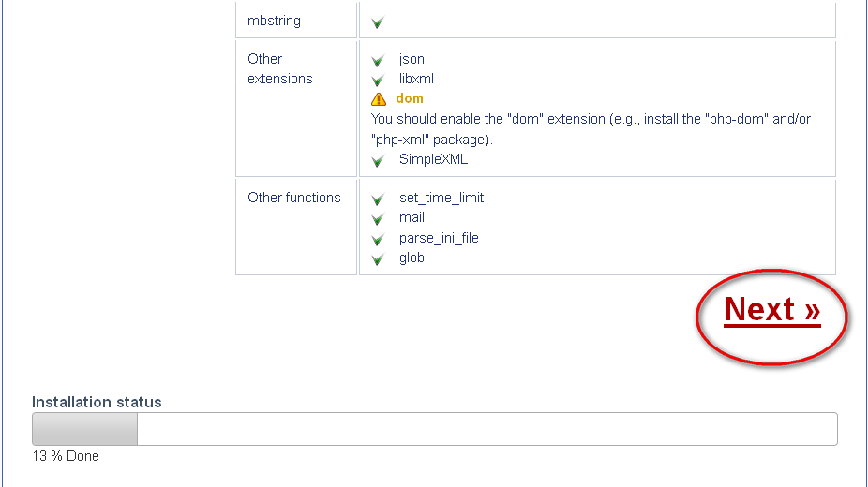Click the orange dom extension label

(410, 98)
